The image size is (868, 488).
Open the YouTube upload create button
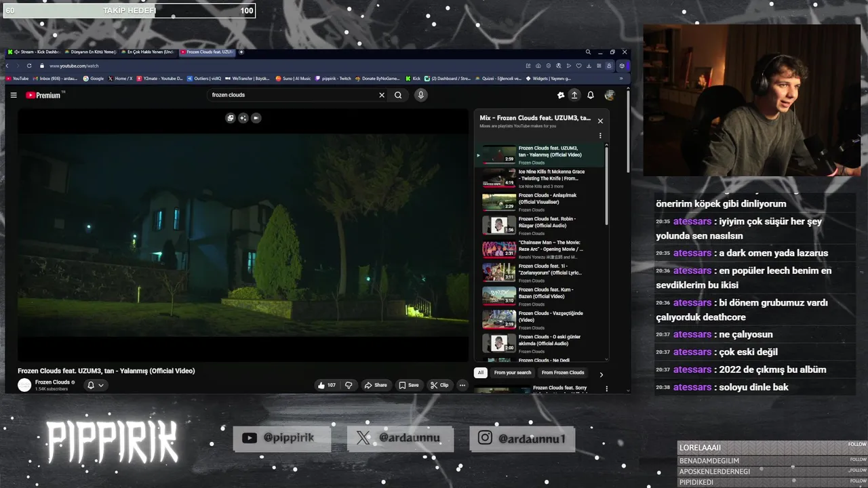(574, 96)
